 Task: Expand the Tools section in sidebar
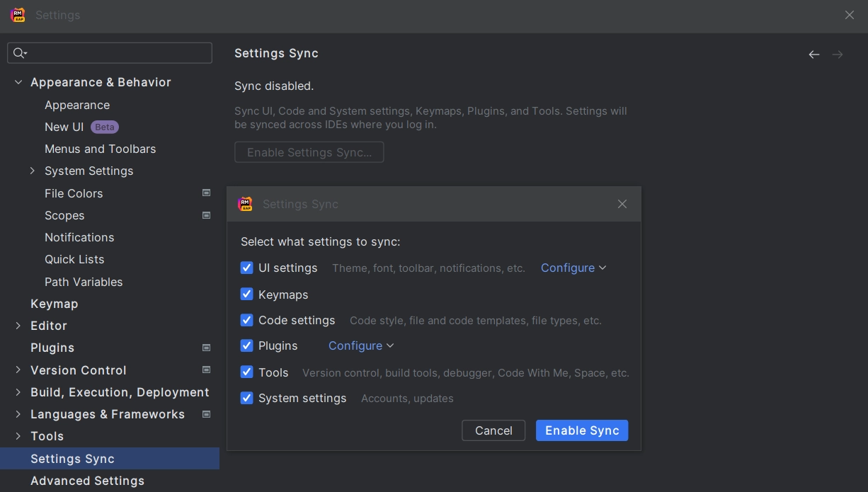coord(18,436)
